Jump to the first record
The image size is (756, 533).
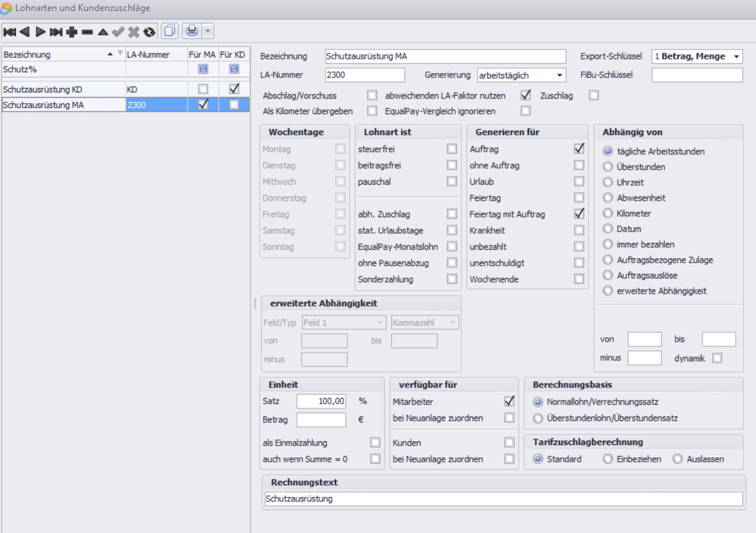point(9,31)
